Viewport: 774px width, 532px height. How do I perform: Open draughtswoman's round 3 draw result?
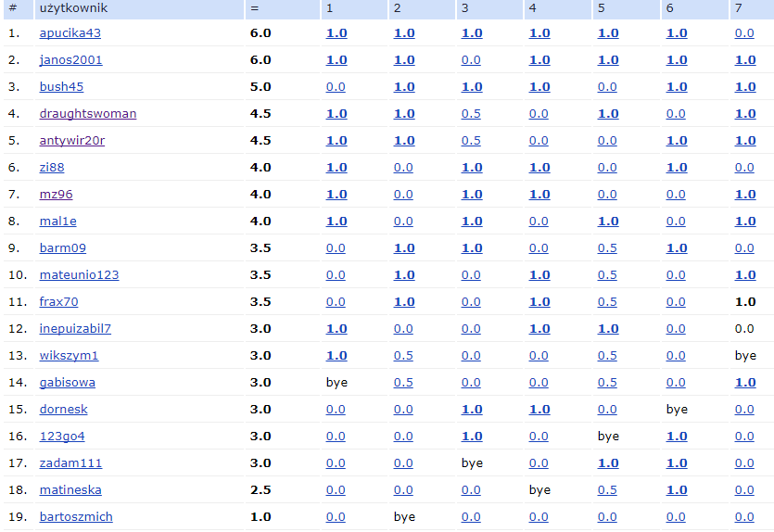coord(471,114)
